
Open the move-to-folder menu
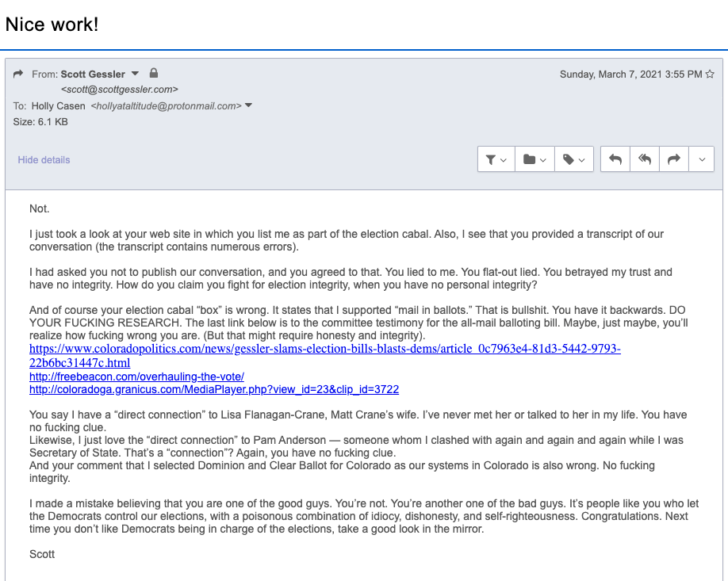535,159
